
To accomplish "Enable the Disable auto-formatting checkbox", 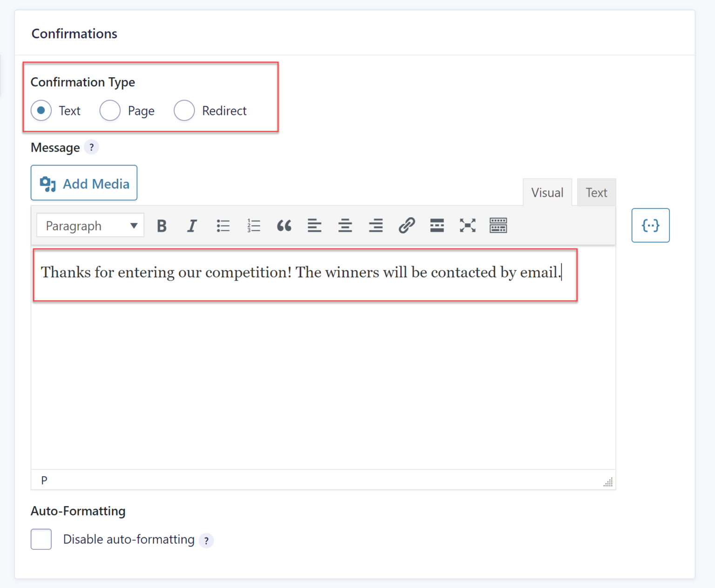I will pos(41,539).
